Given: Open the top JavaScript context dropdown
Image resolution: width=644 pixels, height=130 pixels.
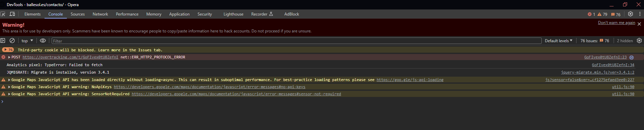Looking at the screenshot, I should 27,41.
